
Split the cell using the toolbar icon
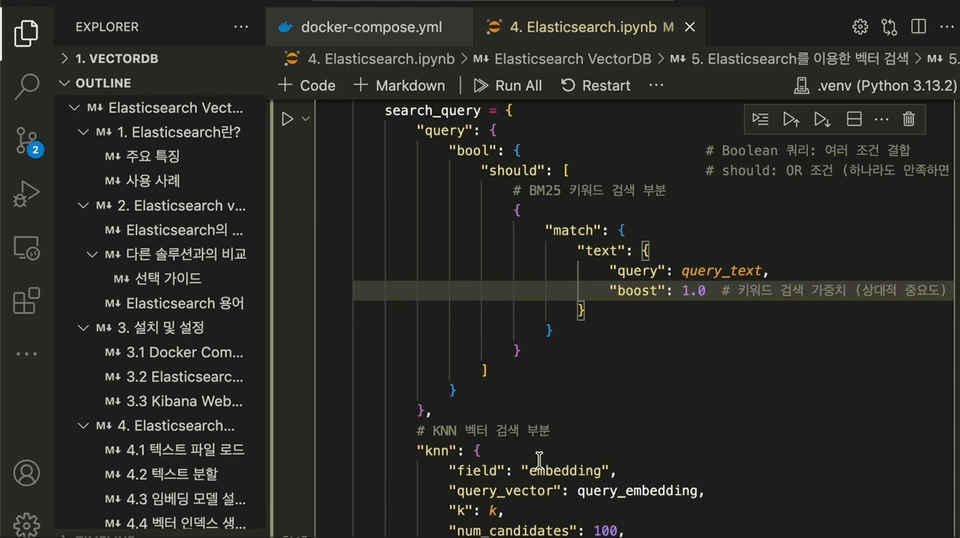[854, 119]
